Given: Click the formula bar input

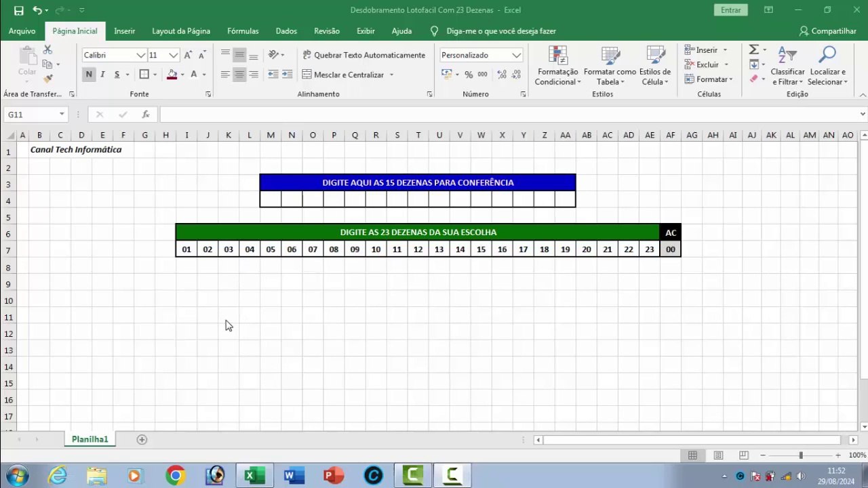Looking at the screenshot, I should pos(509,115).
